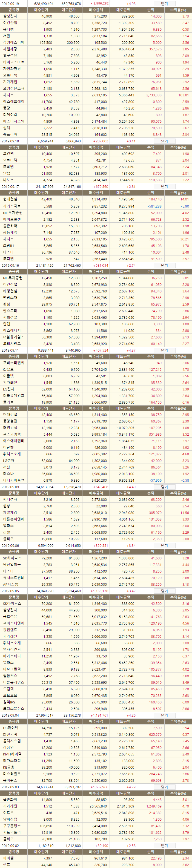Click 닫기 next to 2019.09.06
The image size is (192, 868).
click(x=164, y=545)
